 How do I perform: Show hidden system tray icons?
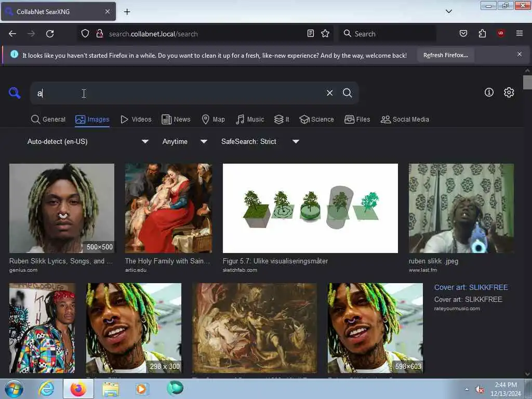tap(467, 390)
